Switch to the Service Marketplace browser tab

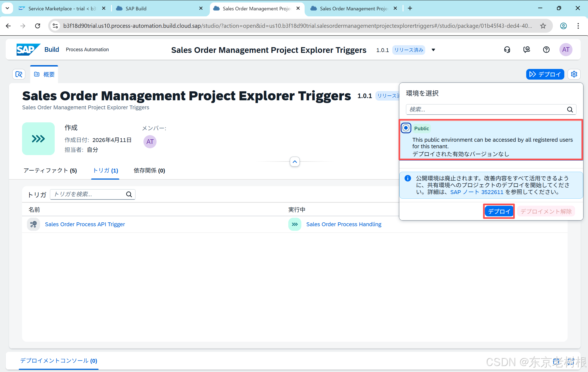[x=62, y=8]
